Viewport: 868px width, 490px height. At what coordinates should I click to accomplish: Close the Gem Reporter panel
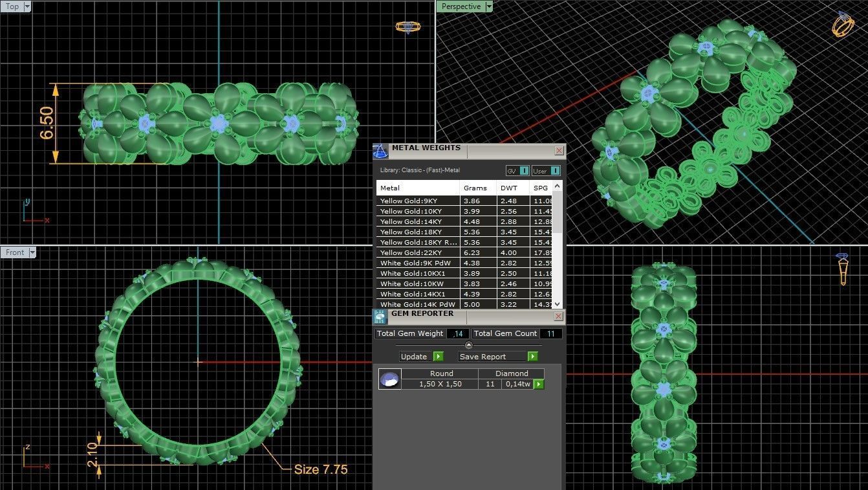point(559,316)
